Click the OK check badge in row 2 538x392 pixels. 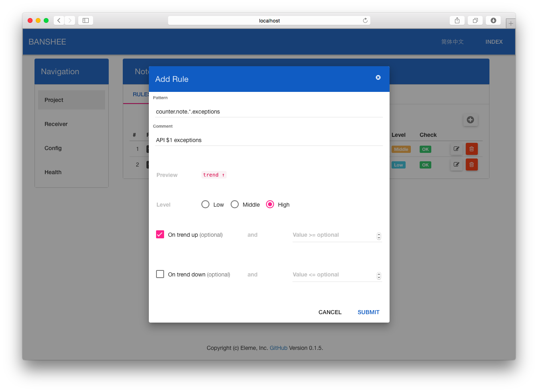(x=425, y=165)
